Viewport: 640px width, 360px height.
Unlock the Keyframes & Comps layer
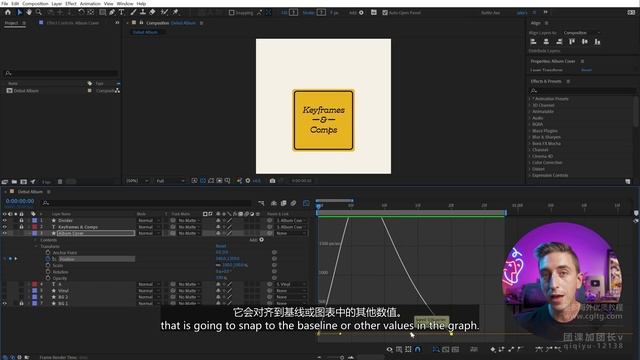pyautogui.click(x=21, y=227)
